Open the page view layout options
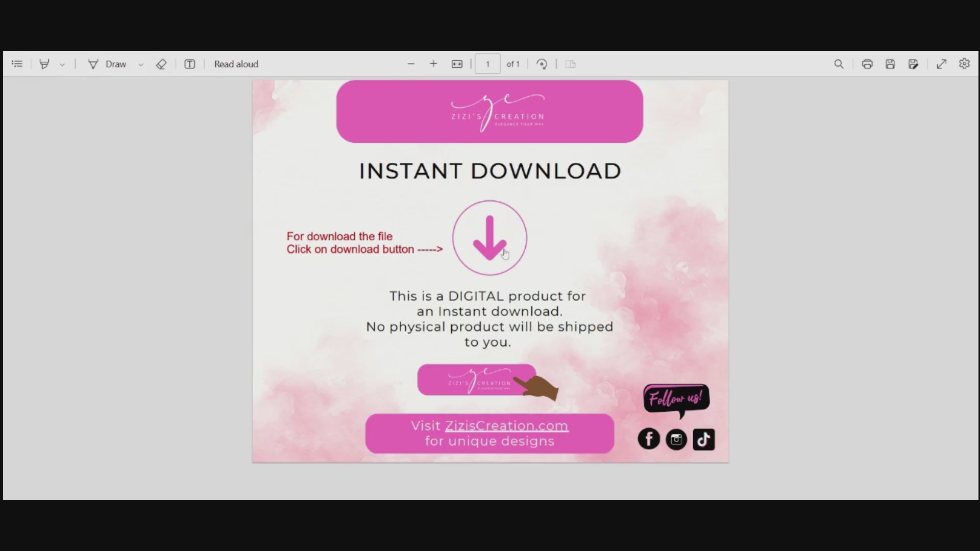The height and width of the screenshot is (551, 980). (570, 64)
